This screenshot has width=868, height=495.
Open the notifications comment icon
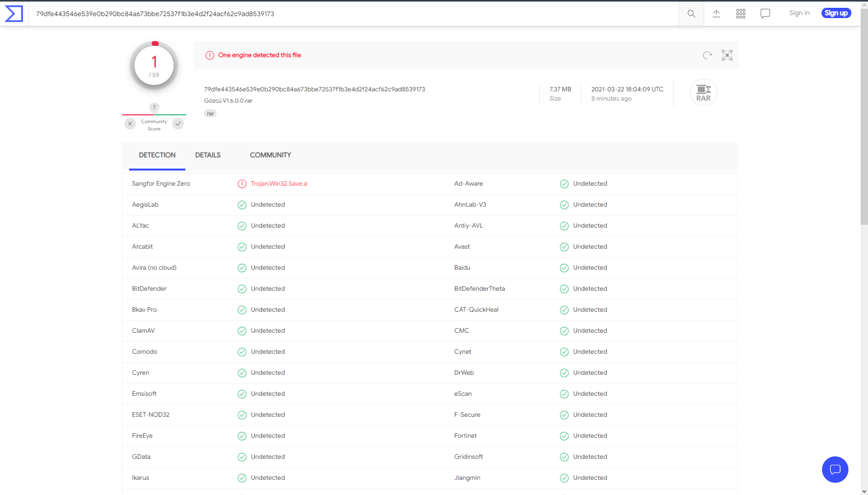(765, 14)
